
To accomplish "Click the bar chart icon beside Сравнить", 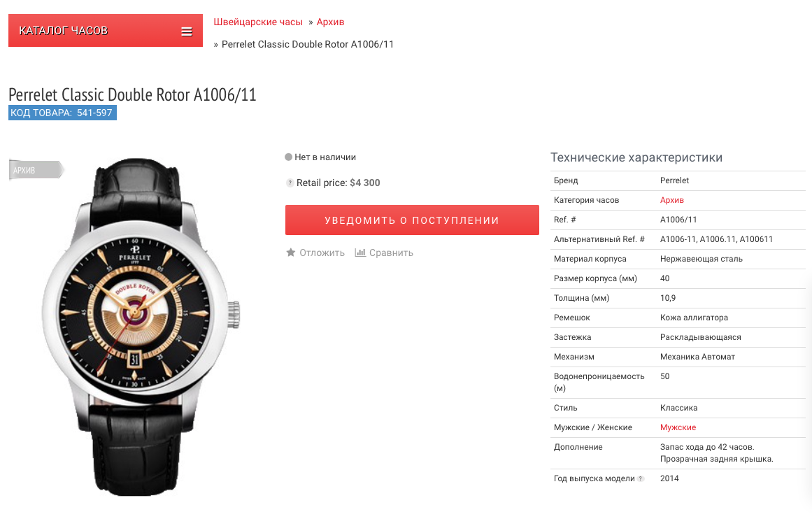I will 360,253.
